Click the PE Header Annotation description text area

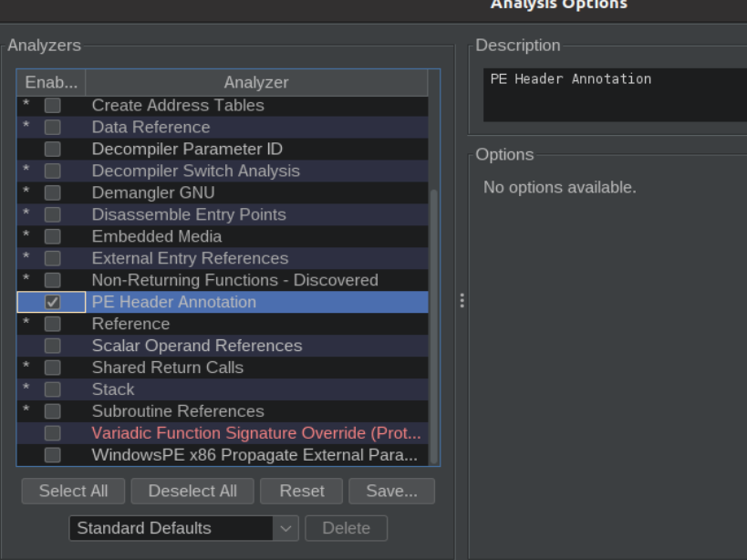coord(615,95)
